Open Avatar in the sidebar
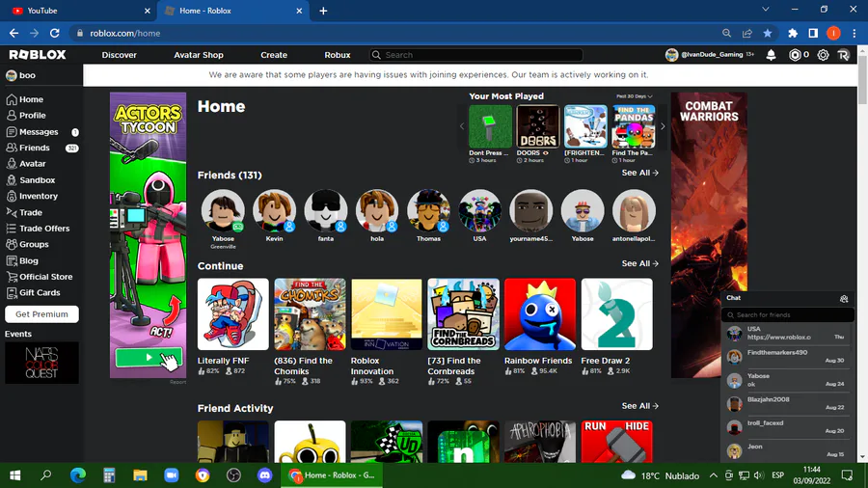The height and width of the screenshot is (488, 868). tap(26, 164)
